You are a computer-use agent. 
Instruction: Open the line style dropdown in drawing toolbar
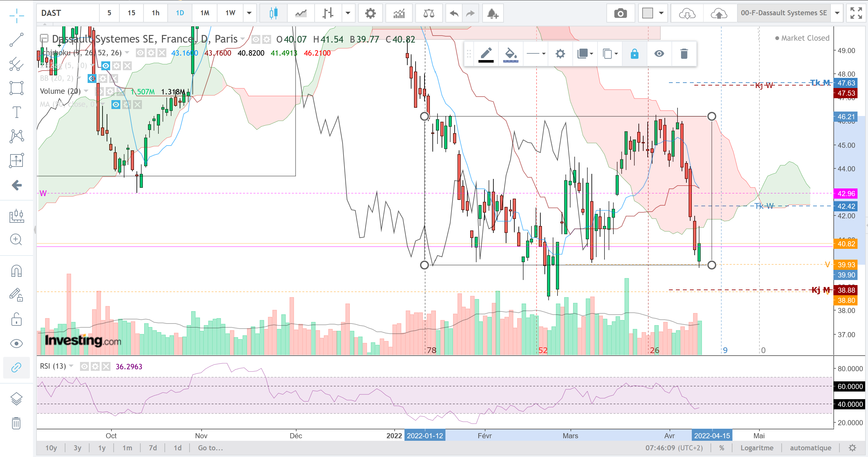(x=536, y=54)
